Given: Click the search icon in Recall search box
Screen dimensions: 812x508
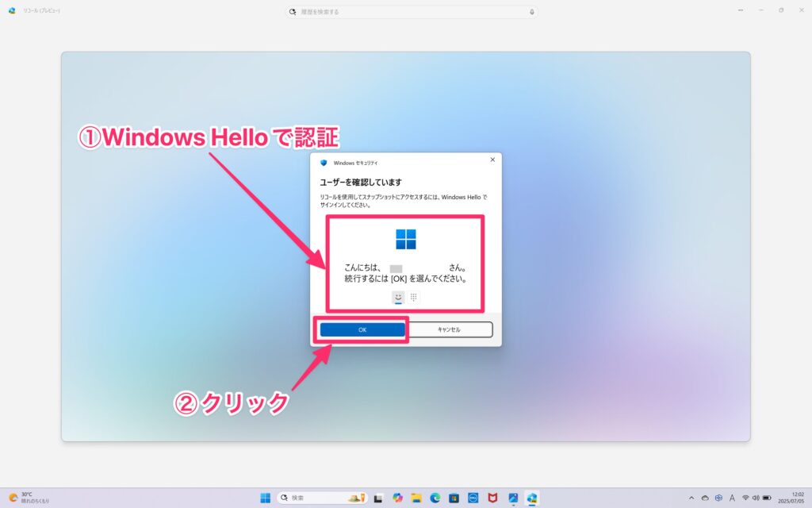Looking at the screenshot, I should tap(293, 11).
